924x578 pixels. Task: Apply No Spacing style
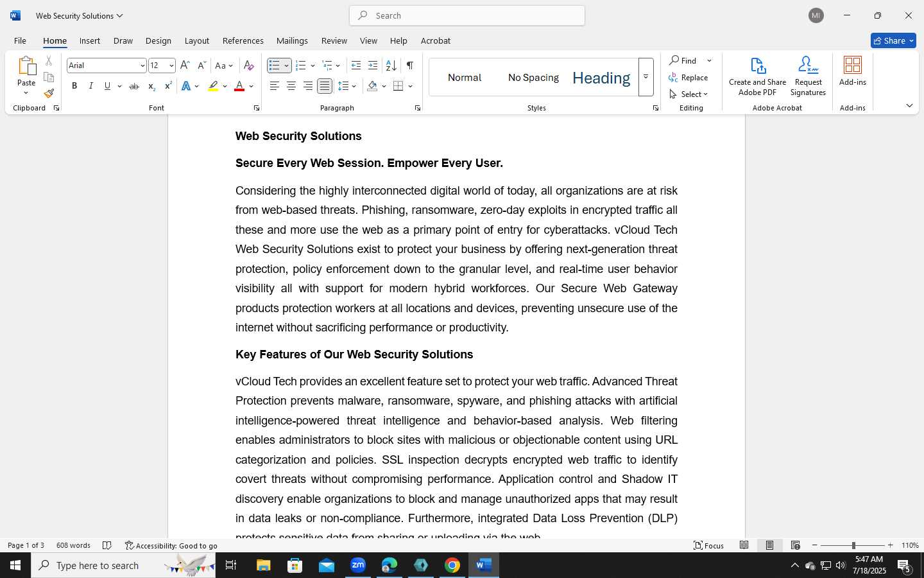click(533, 78)
